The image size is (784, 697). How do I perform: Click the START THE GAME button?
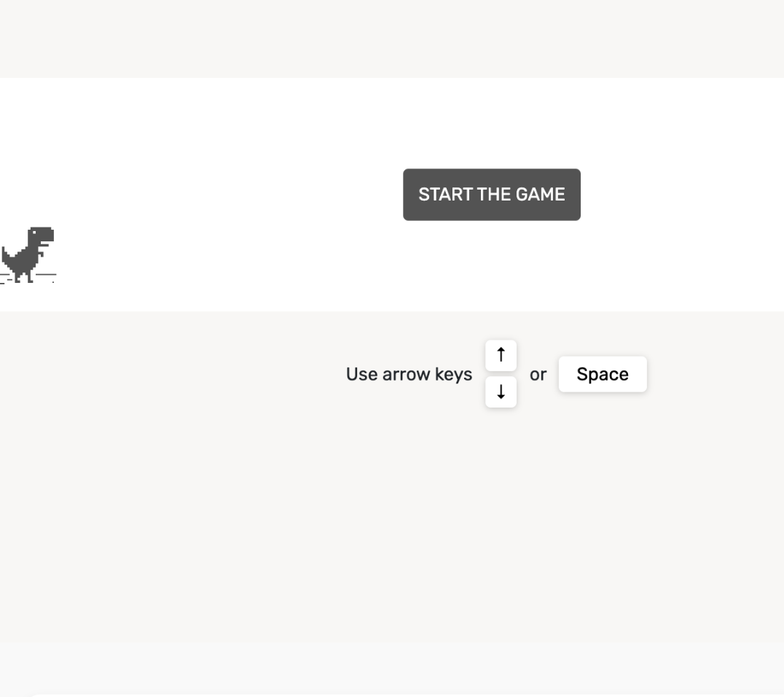pyautogui.click(x=491, y=195)
